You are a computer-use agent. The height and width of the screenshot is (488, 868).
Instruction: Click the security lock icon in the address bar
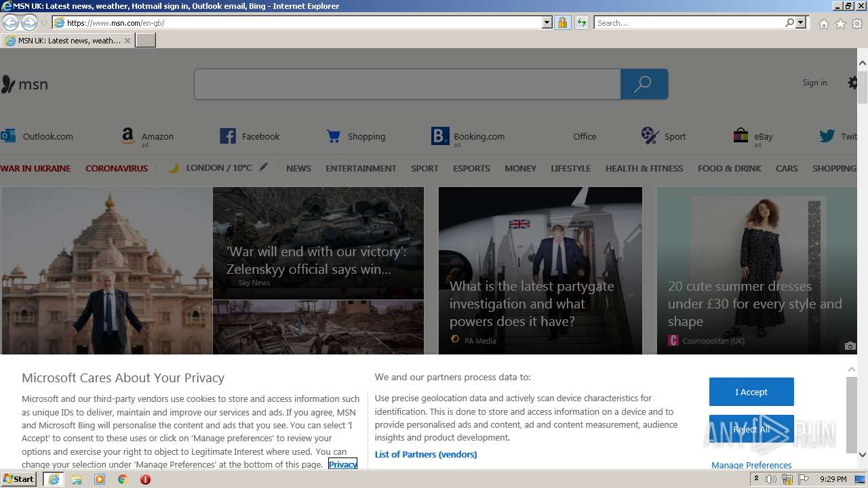point(562,22)
